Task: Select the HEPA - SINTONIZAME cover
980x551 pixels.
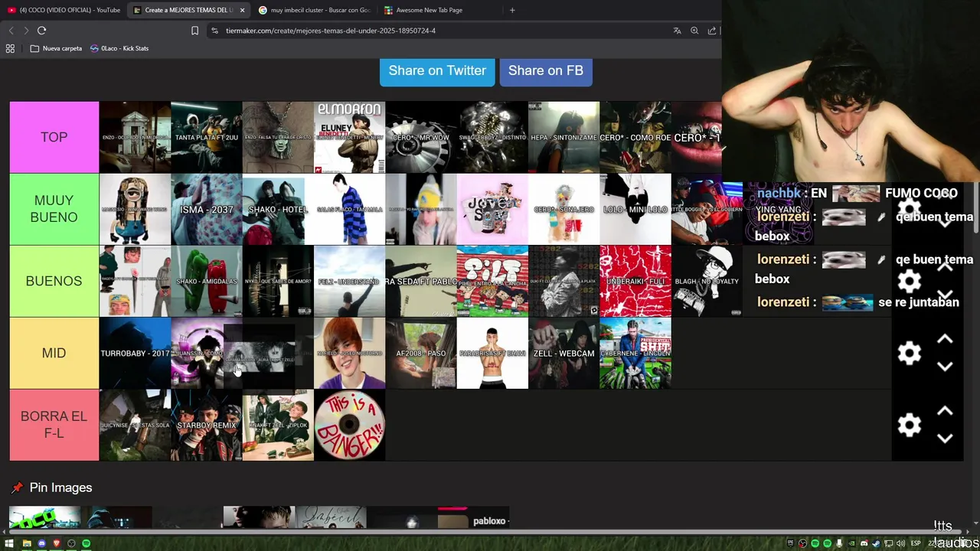Action: [x=563, y=137]
